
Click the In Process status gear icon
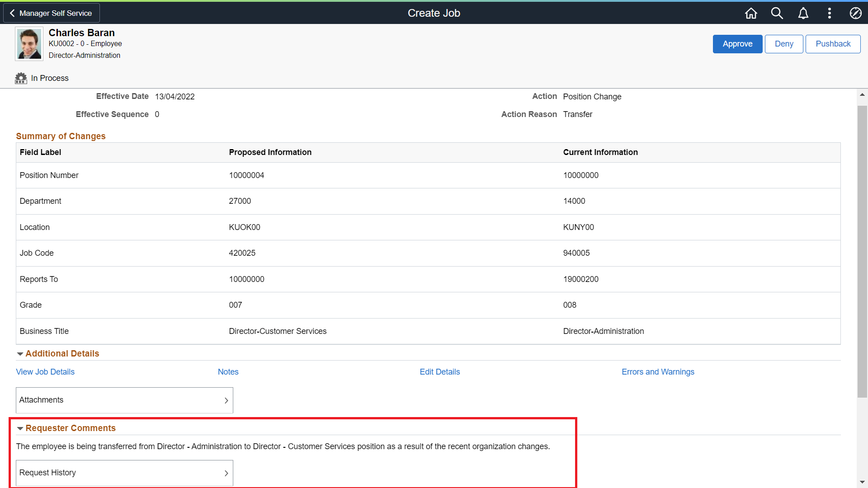point(21,78)
